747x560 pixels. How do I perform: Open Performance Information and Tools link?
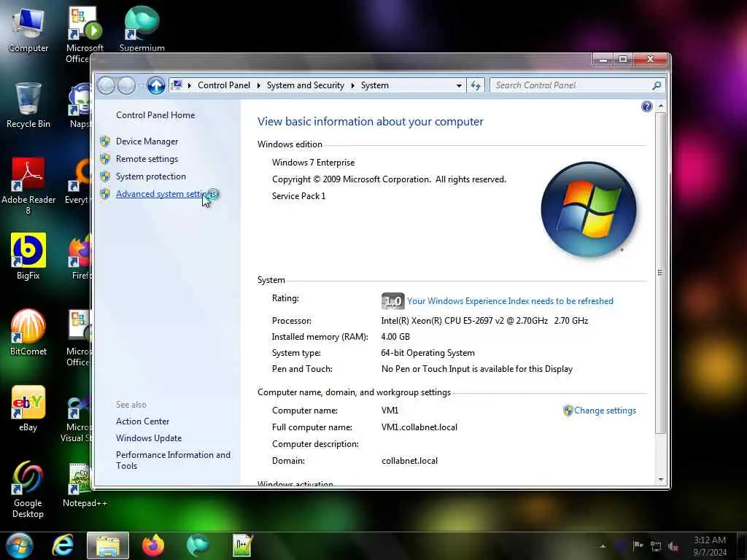pyautogui.click(x=173, y=461)
